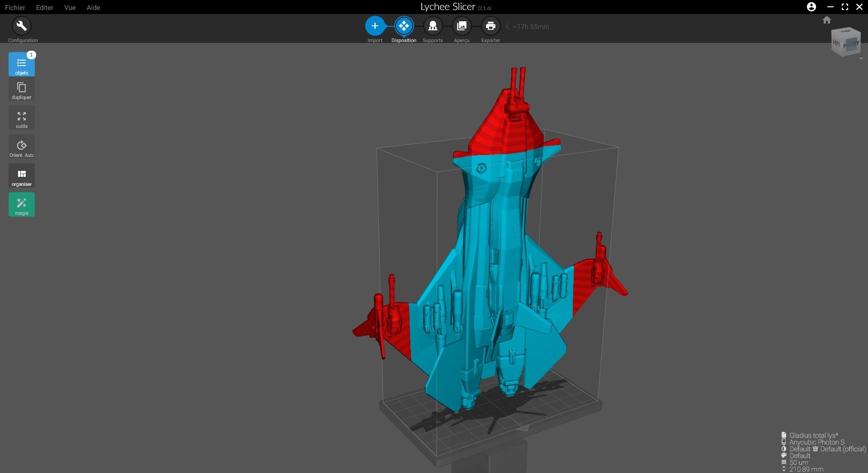Open the objets list panel
Viewport: 868px width, 473px height.
[x=22, y=64]
